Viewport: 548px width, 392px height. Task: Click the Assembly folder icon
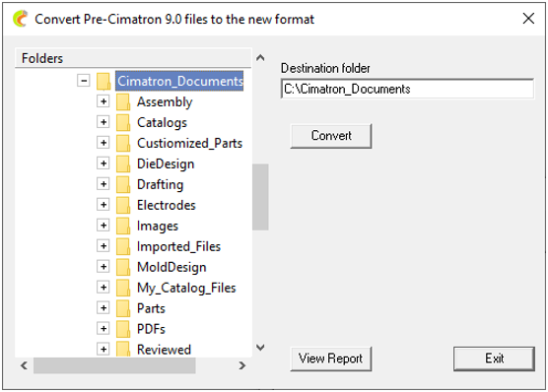click(x=123, y=101)
